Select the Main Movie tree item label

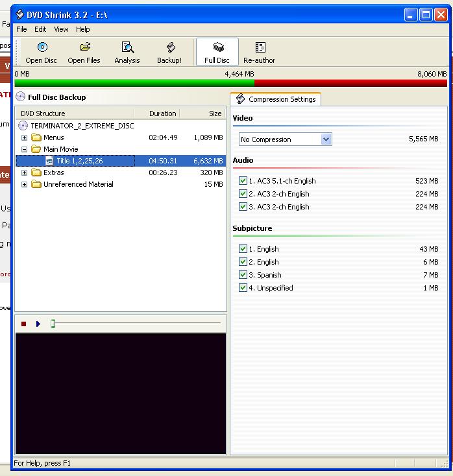pyautogui.click(x=61, y=149)
